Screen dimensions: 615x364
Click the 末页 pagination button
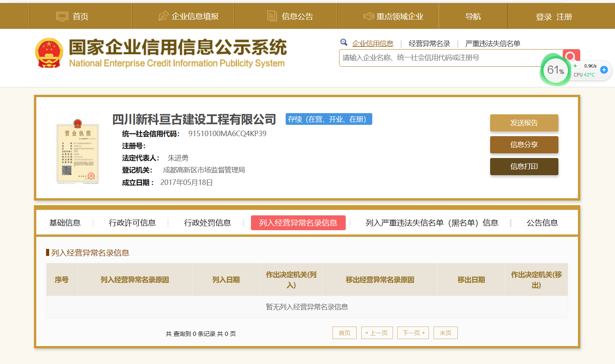coord(446,333)
